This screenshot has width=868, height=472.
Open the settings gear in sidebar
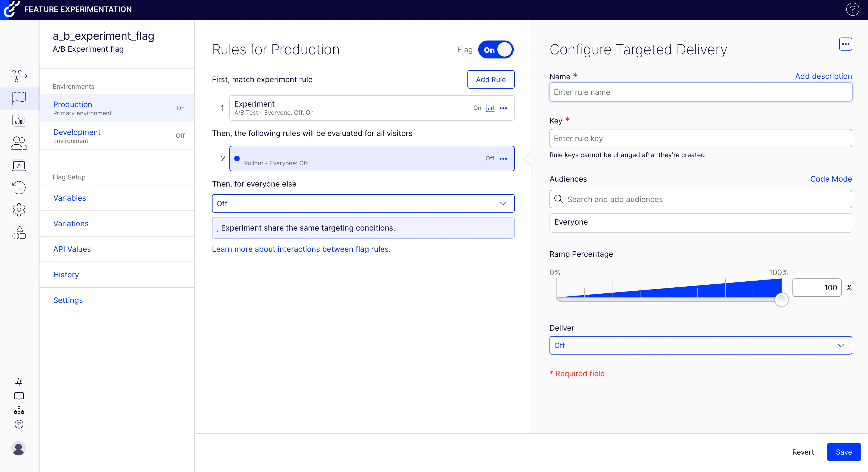point(18,210)
